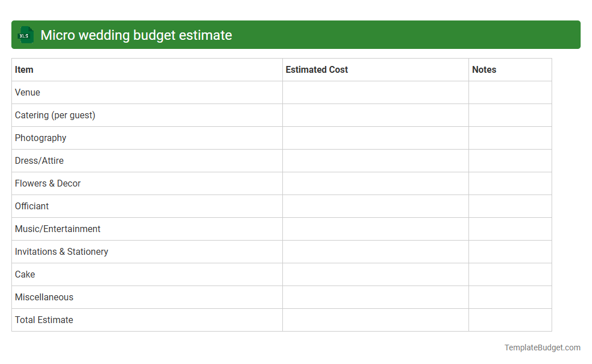Select the Dress/Attire row label
Image resolution: width=592 pixels, height=364 pixels.
39,160
